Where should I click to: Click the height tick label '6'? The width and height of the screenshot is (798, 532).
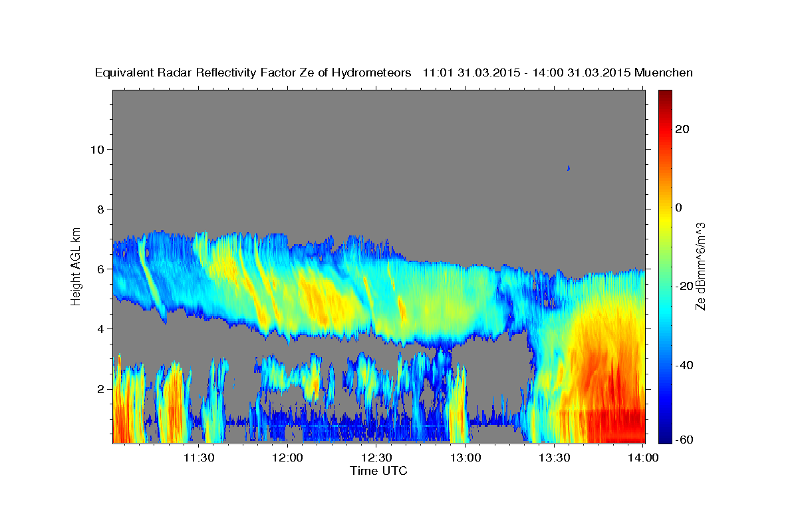point(101,269)
